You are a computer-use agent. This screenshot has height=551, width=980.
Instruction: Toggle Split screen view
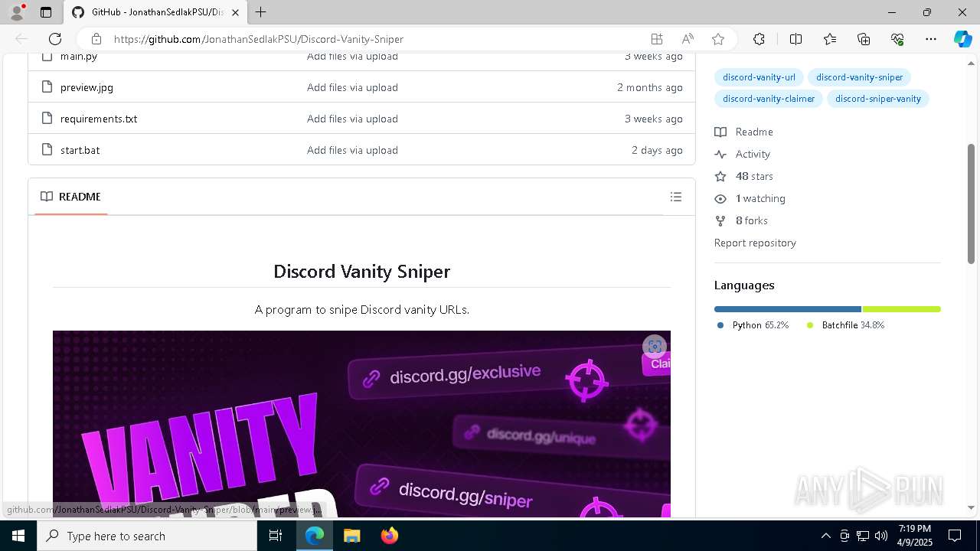(x=795, y=39)
